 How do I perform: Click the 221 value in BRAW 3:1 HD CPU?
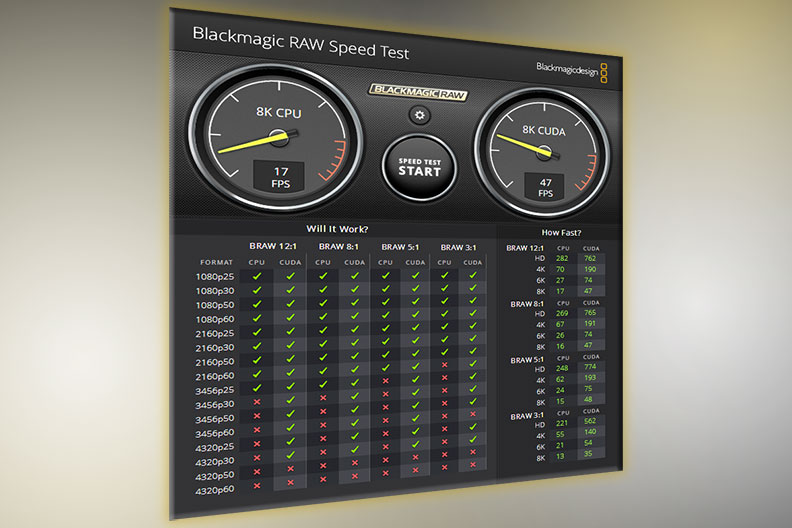click(562, 423)
